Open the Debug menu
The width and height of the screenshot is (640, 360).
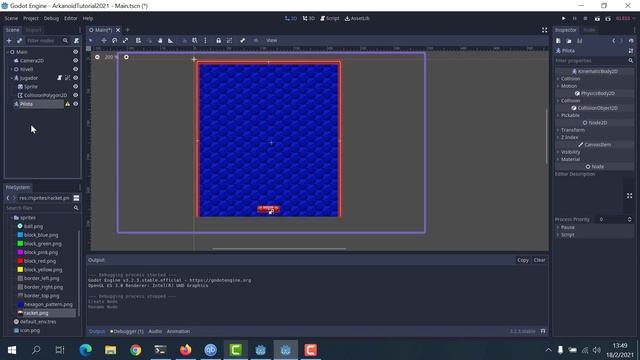coord(51,18)
